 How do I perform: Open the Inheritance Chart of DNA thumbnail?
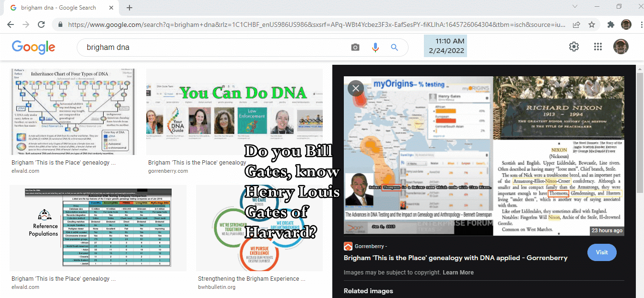click(x=73, y=112)
